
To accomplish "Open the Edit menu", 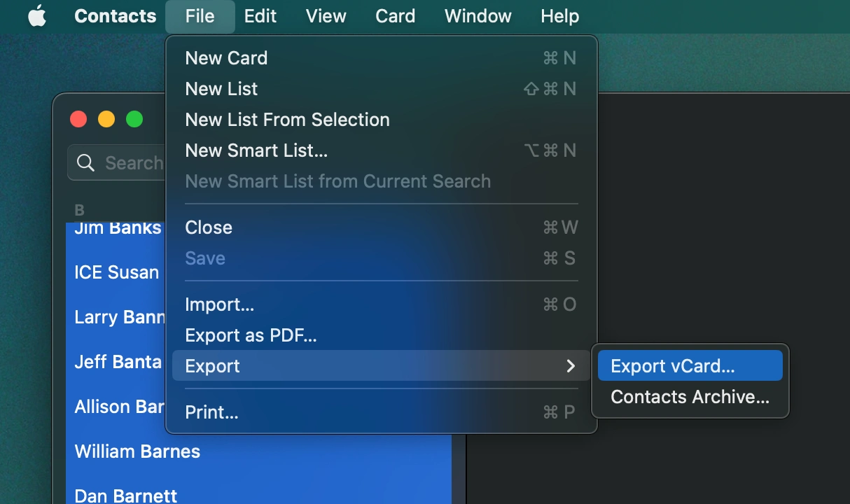I will pos(260,16).
